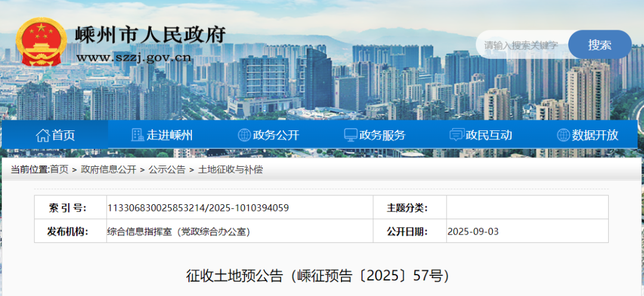The image size is (644, 296).
Task: Click the national emblem logo
Action: click(41, 41)
